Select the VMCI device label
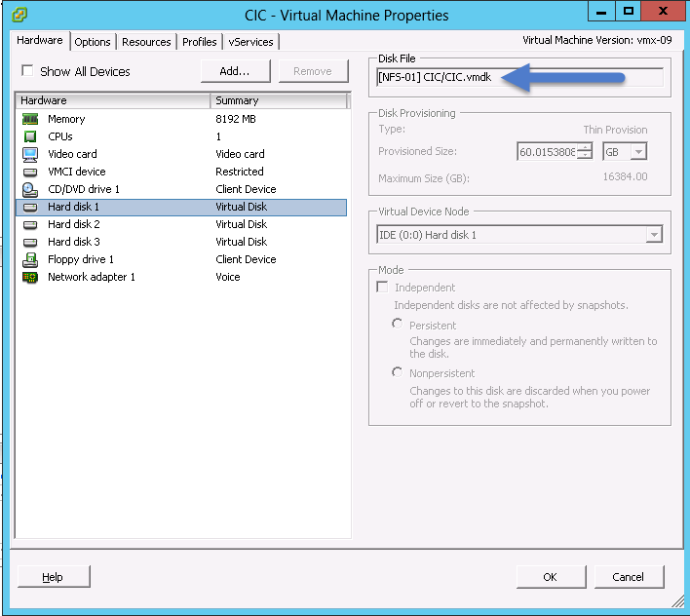 point(77,172)
